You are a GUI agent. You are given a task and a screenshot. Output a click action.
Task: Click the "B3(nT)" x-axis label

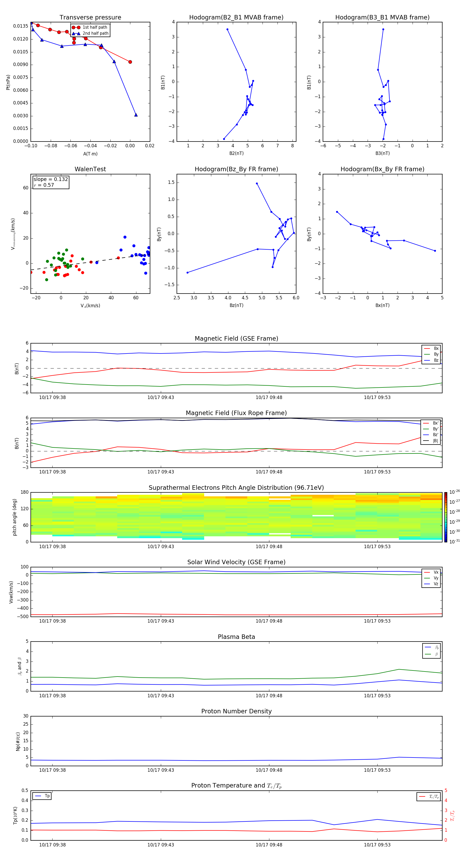click(382, 153)
